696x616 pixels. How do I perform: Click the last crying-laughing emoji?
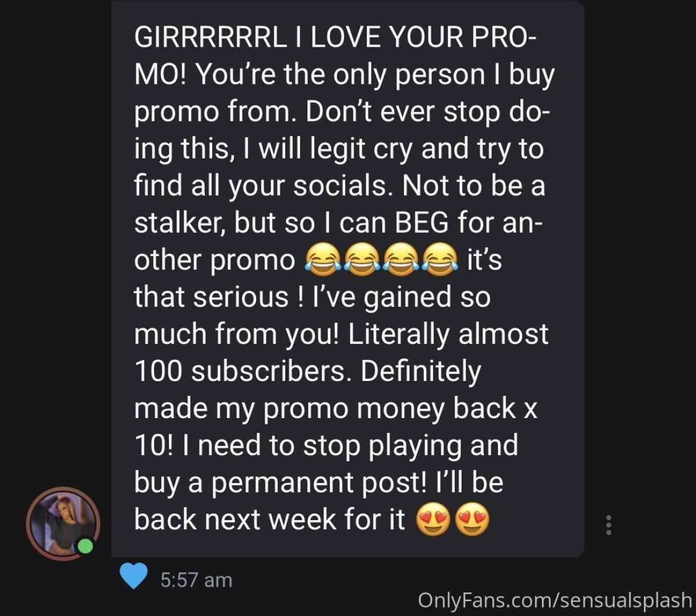pyautogui.click(x=439, y=261)
